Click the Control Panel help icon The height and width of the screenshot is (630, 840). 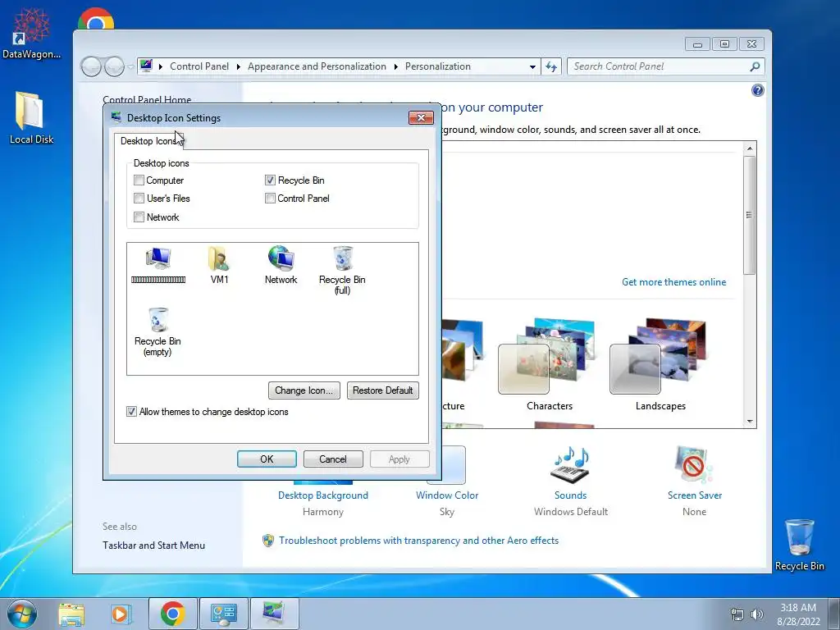click(757, 90)
